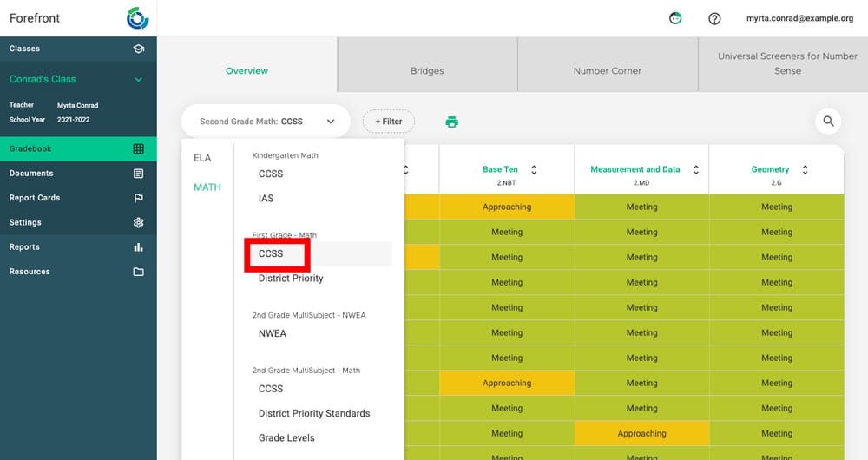Click Base Ten column header
The image size is (868, 460).
(500, 169)
